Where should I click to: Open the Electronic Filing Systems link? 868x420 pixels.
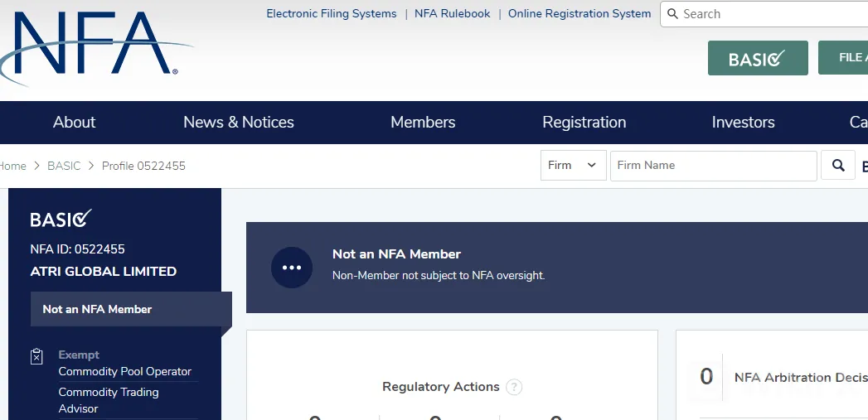(x=332, y=14)
